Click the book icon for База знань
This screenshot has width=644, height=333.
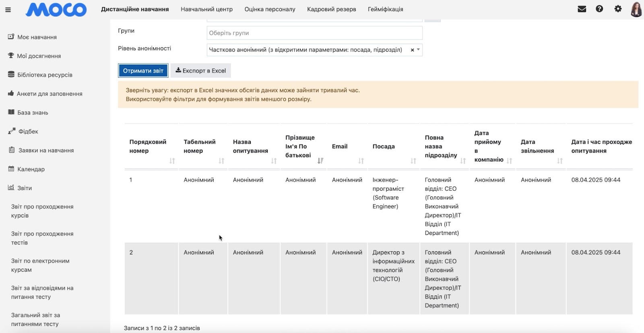[11, 112]
